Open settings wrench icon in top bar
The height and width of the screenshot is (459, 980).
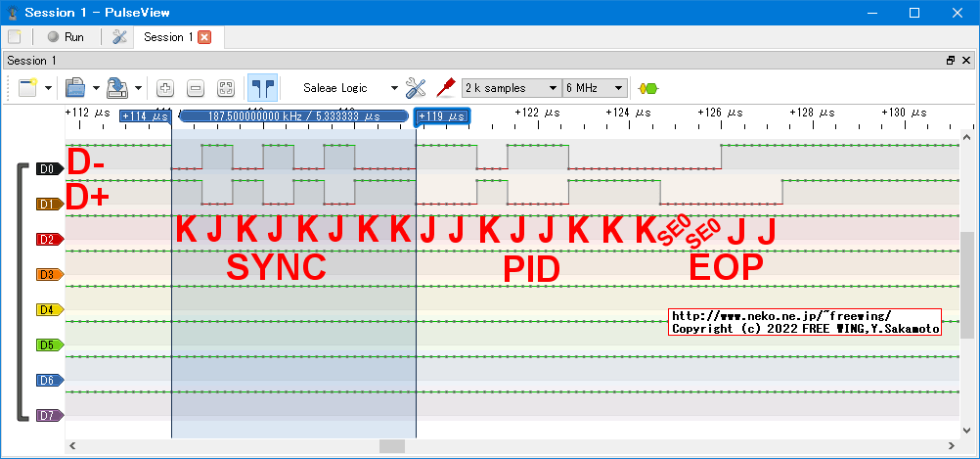(x=119, y=37)
